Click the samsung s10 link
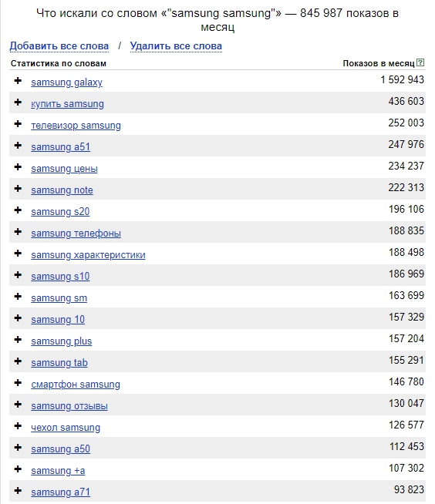The height and width of the screenshot is (504, 435). pos(60,277)
